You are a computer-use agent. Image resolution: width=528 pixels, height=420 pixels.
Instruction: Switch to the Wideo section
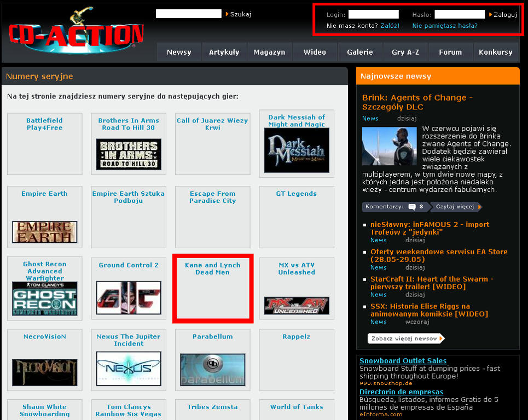(x=315, y=52)
